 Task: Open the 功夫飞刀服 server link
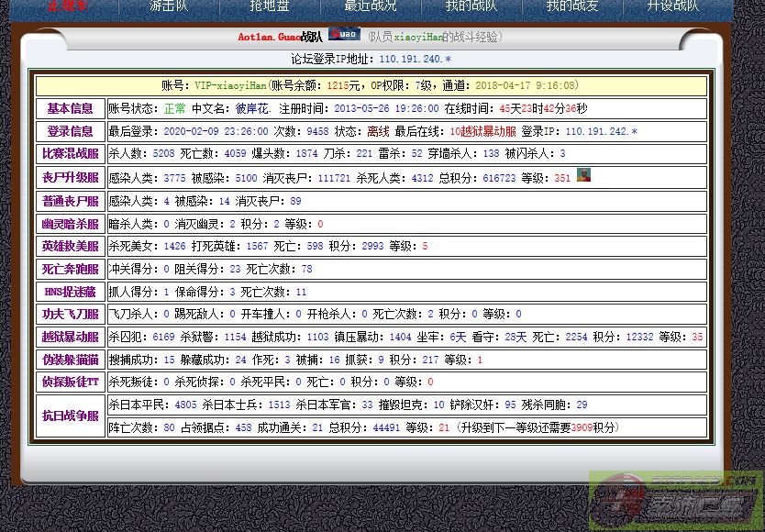click(x=71, y=314)
